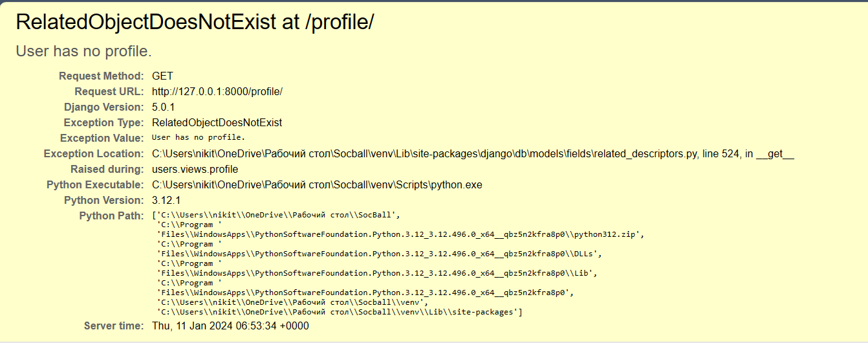Viewport: 868px width, 343px height.
Task: Select the users.views.profile view name
Action: click(195, 170)
